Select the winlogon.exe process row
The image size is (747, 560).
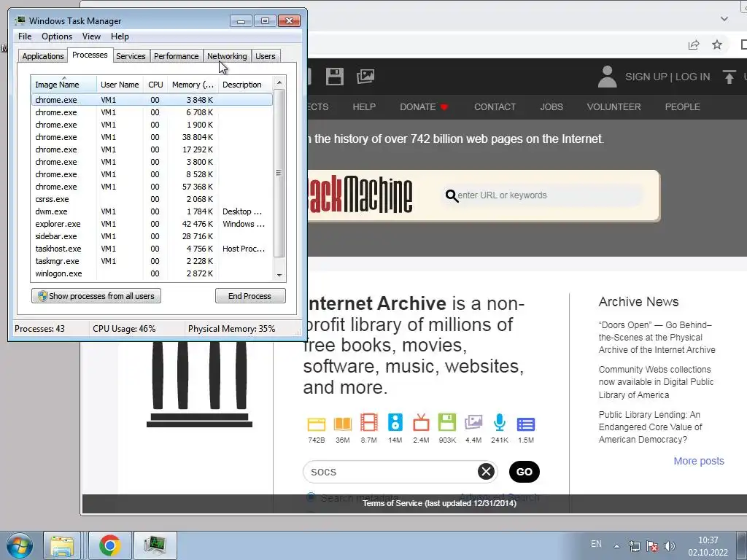[x=152, y=273]
